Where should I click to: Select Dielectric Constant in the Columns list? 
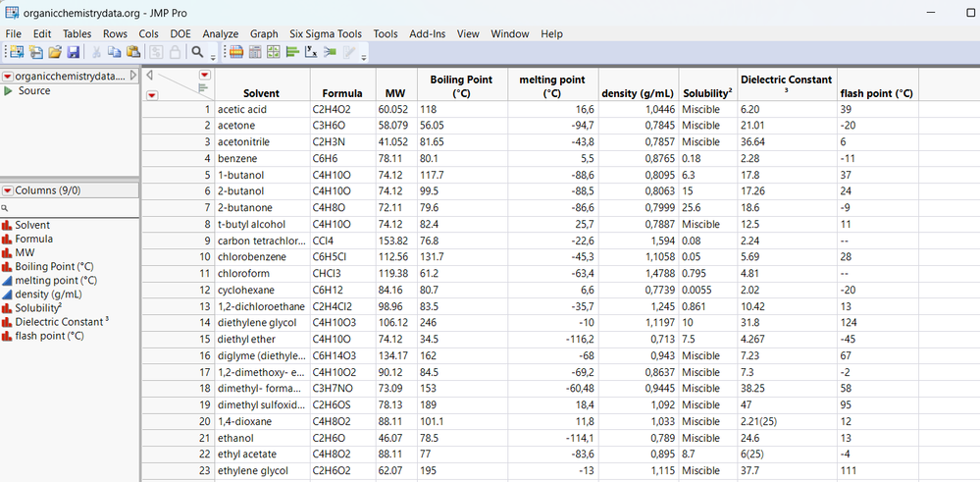tap(61, 321)
